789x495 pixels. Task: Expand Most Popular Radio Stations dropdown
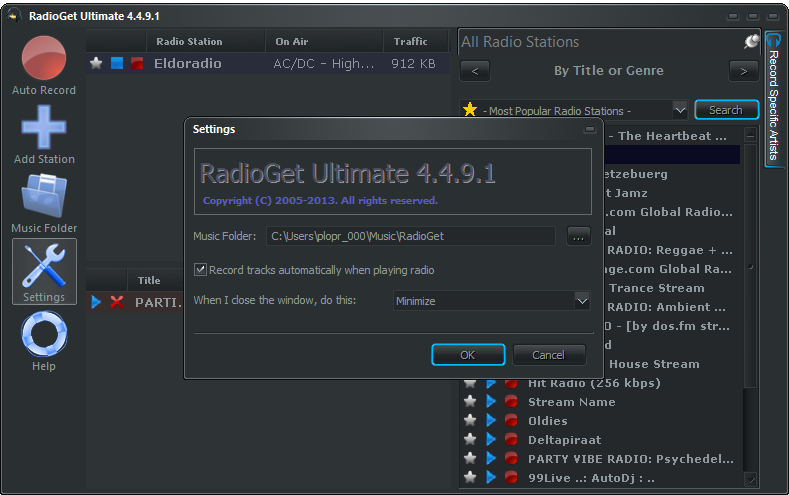point(680,110)
